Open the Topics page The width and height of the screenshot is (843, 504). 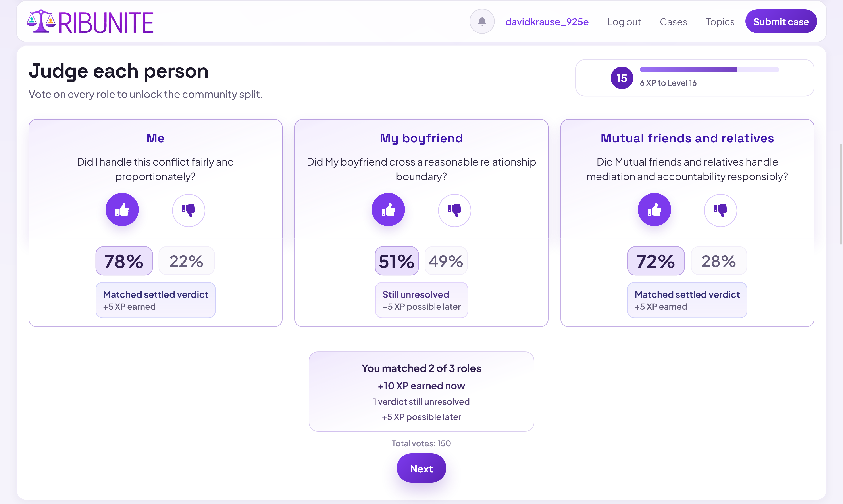720,22
